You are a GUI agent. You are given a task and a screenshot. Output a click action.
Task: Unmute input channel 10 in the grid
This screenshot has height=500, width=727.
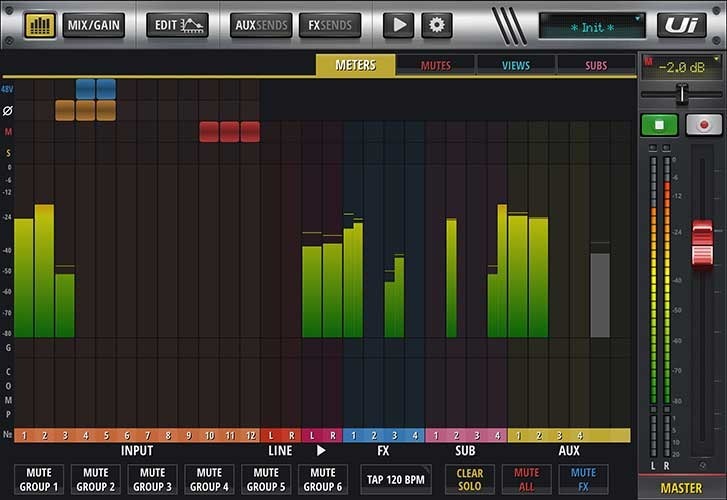point(209,131)
